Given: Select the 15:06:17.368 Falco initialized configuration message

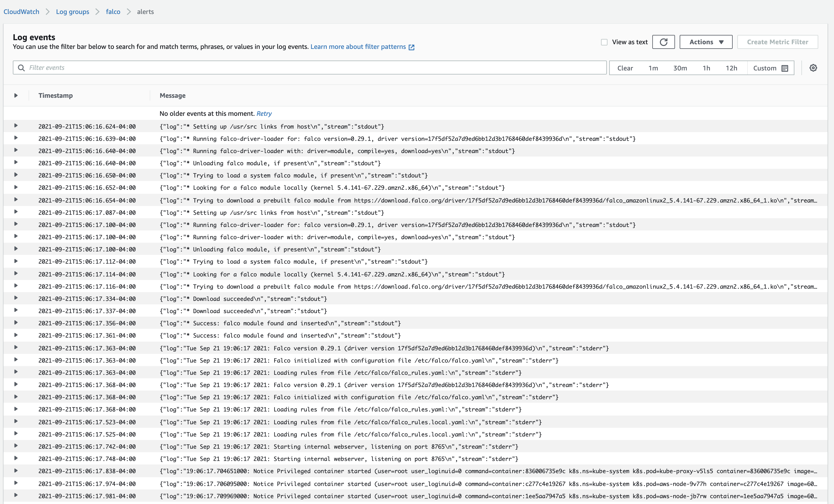Looking at the screenshot, I should [359, 397].
